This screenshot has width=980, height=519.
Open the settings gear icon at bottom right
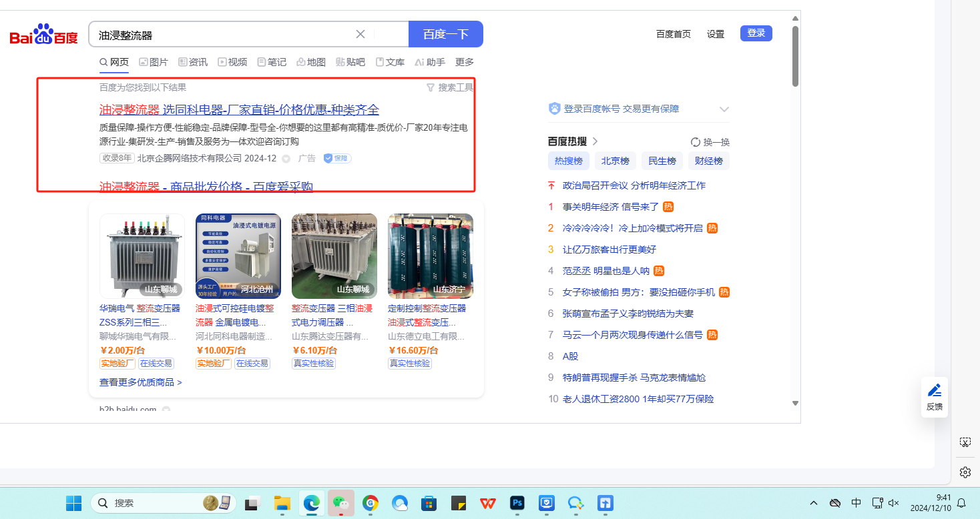(x=965, y=472)
